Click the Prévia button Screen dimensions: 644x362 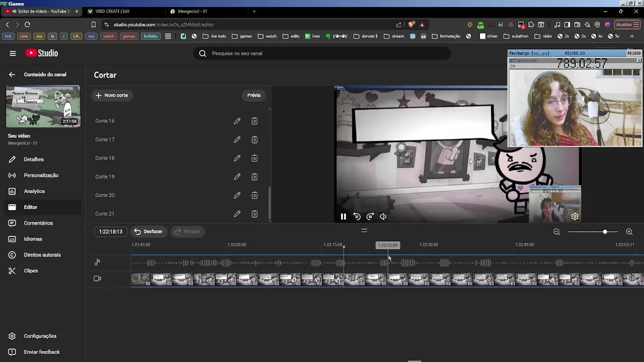click(x=254, y=95)
